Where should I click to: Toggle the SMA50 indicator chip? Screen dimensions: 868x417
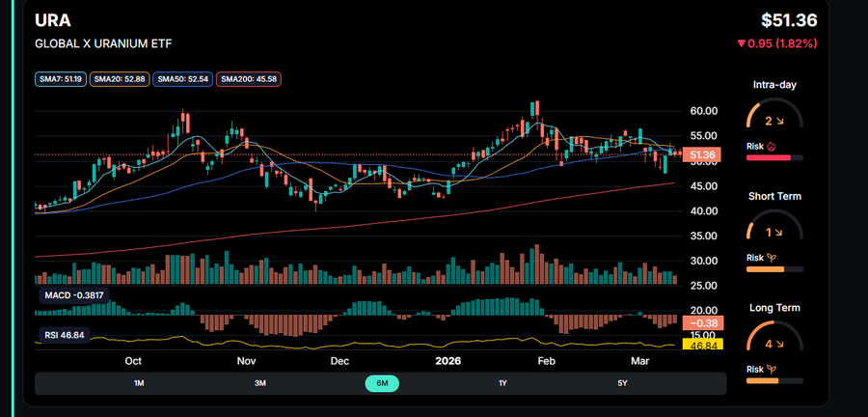tap(182, 79)
